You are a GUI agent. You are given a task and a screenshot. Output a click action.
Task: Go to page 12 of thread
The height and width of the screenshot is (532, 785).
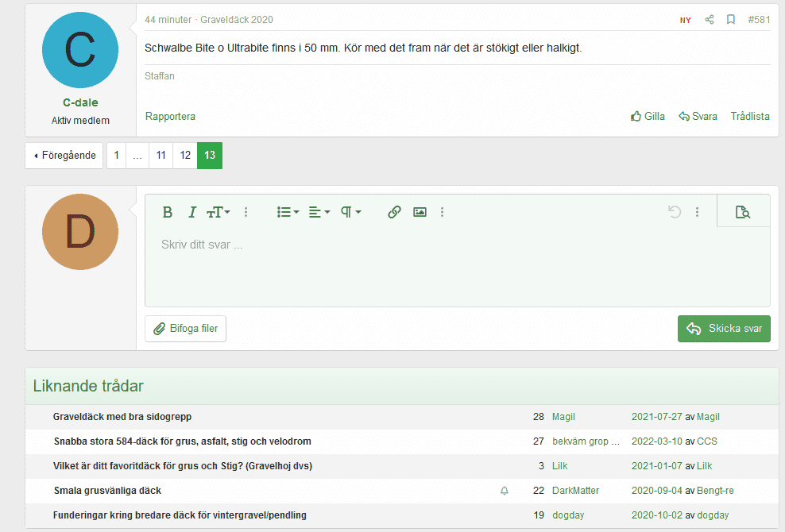pyautogui.click(x=185, y=156)
